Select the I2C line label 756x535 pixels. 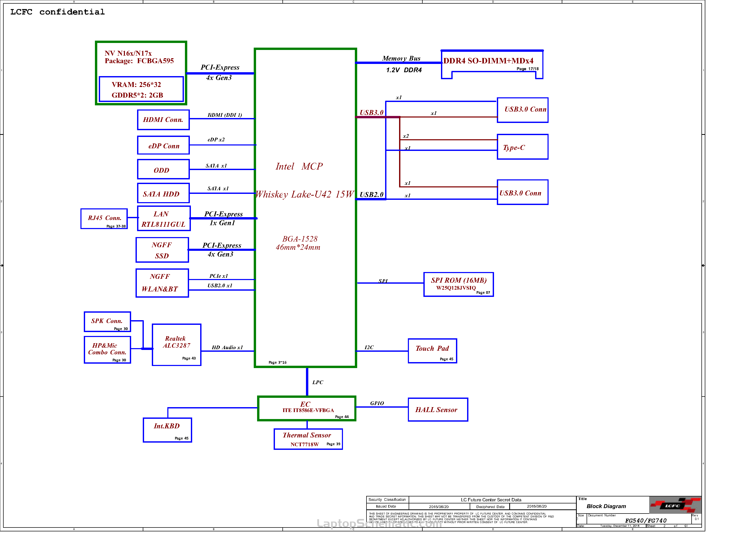click(369, 348)
